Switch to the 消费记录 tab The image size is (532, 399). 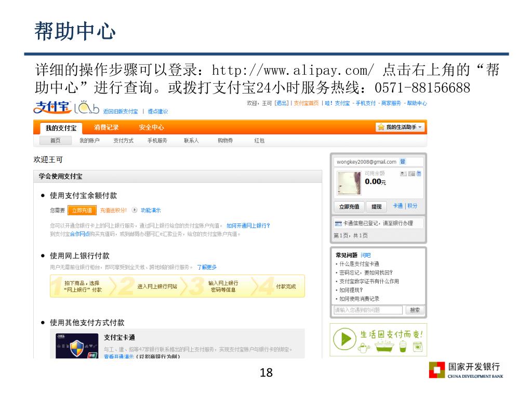click(x=106, y=127)
